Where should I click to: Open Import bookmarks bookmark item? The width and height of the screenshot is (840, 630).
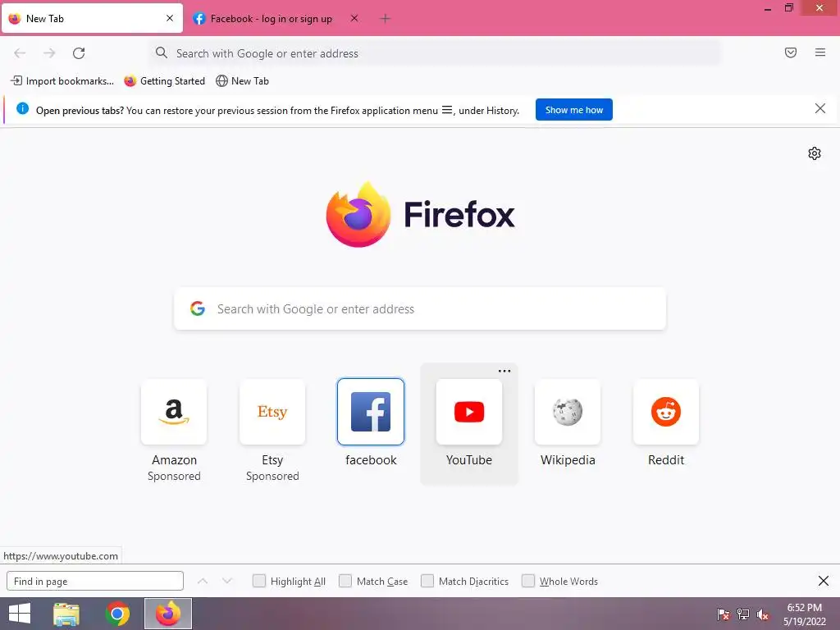[x=62, y=81]
